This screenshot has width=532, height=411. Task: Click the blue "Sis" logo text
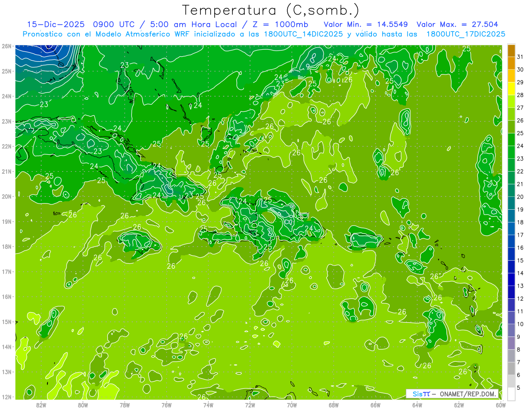pos(417,394)
